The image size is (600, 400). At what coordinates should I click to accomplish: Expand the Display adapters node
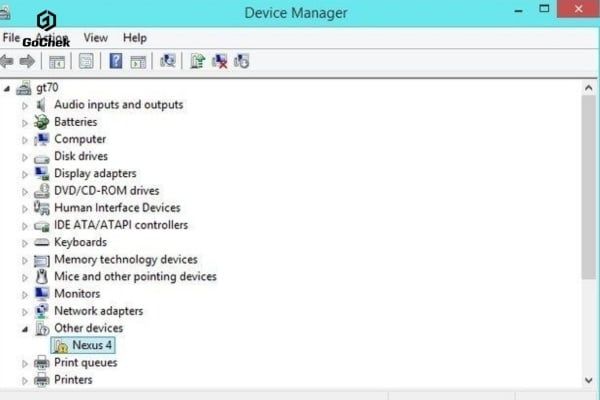(x=26, y=174)
